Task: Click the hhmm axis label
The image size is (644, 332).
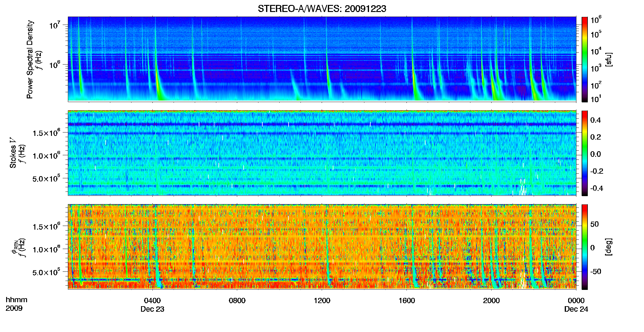Action: [17, 300]
